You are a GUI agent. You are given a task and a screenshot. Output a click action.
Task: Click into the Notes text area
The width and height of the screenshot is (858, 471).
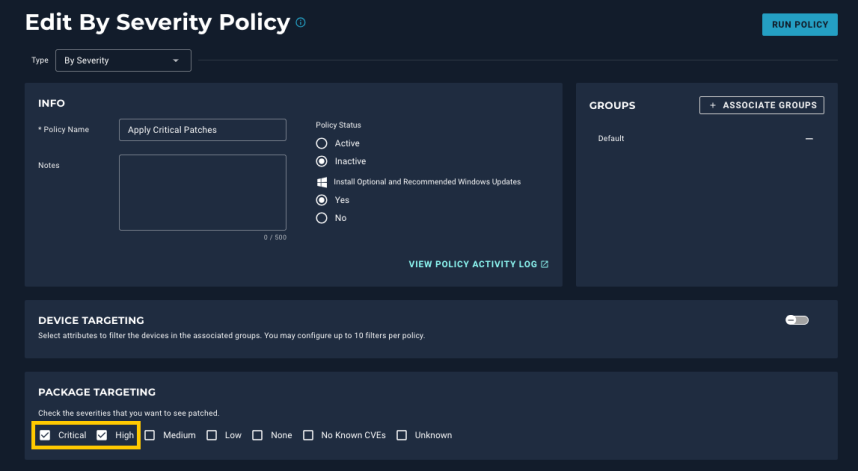pyautogui.click(x=202, y=192)
